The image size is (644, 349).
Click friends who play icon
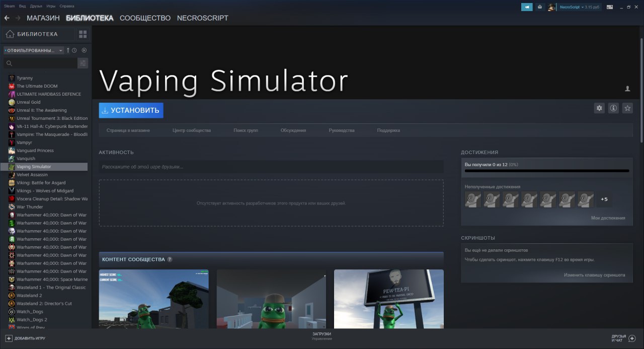[627, 89]
